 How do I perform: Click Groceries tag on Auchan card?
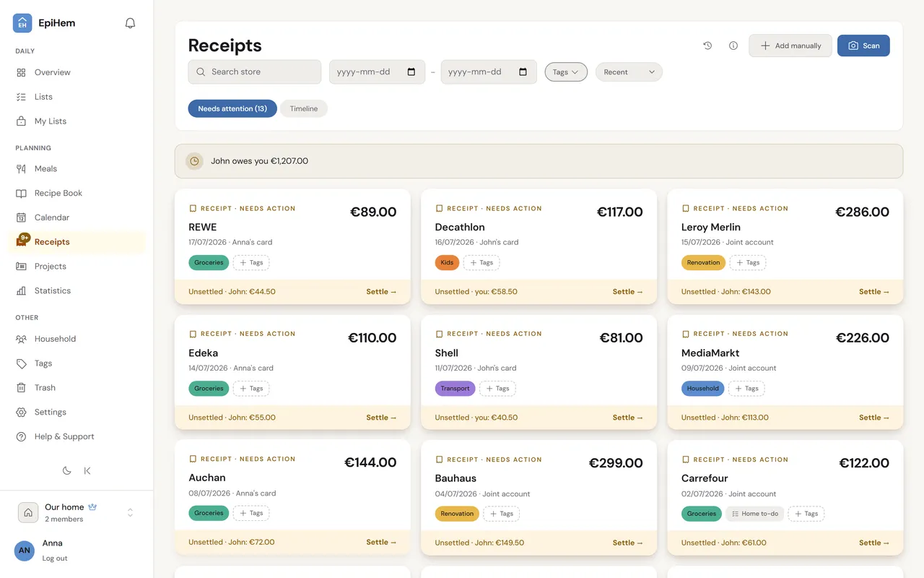coord(209,513)
